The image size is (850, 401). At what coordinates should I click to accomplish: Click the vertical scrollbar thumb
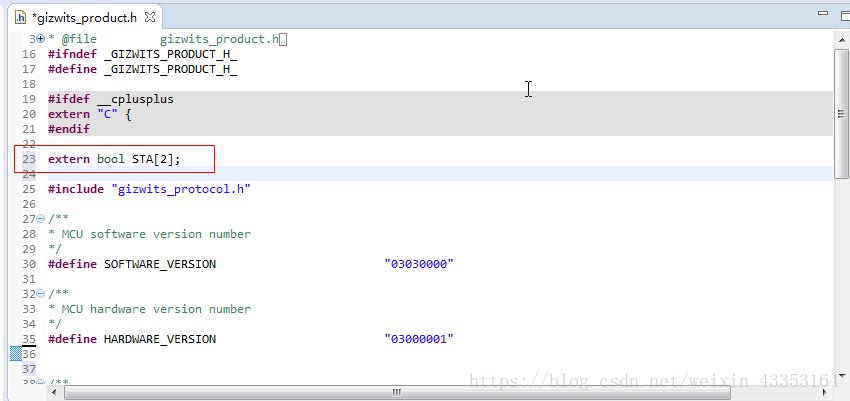pos(841,113)
